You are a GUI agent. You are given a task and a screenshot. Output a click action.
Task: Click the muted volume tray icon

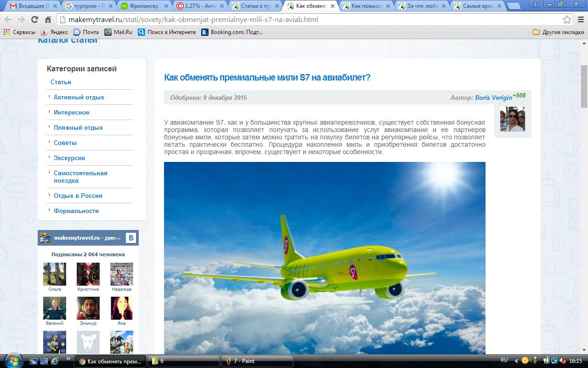point(563,361)
